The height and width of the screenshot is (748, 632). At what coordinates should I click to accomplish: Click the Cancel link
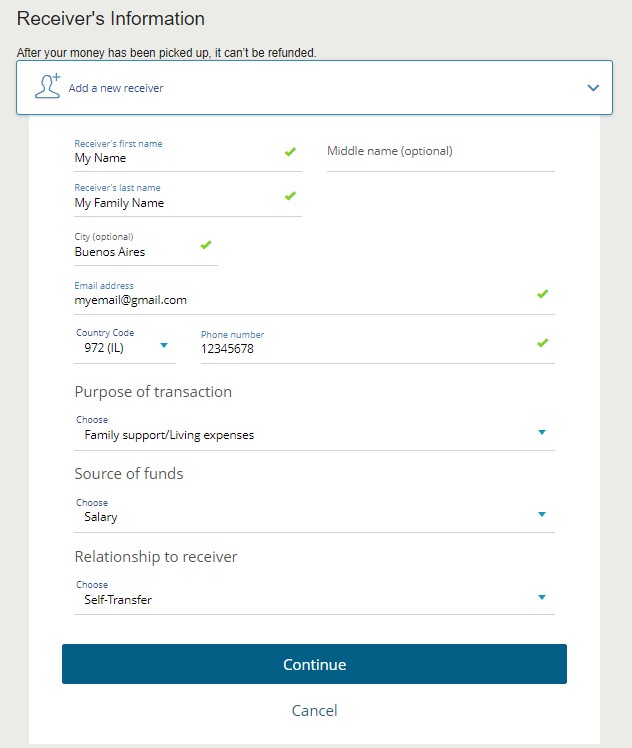[x=314, y=711]
